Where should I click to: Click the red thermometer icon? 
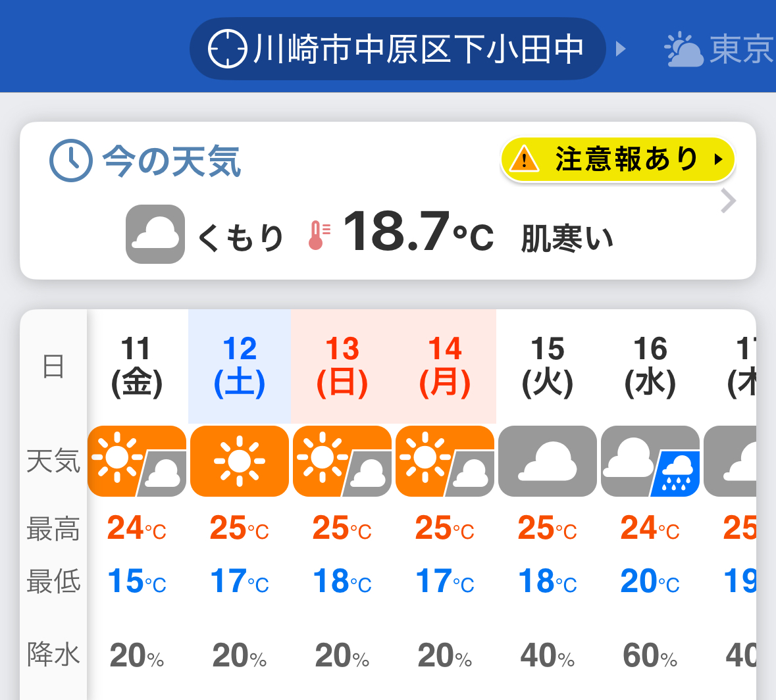tap(318, 235)
